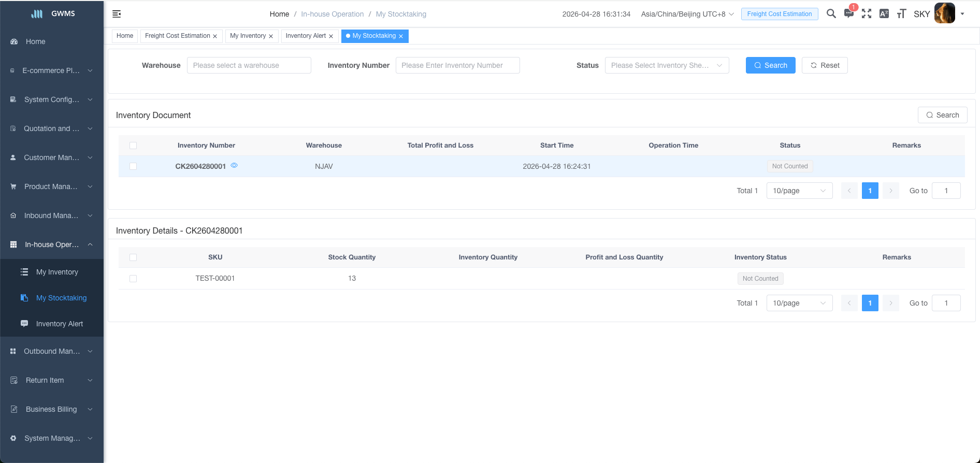The image size is (980, 463).
Task: Open the Status filter dropdown
Action: tap(667, 65)
